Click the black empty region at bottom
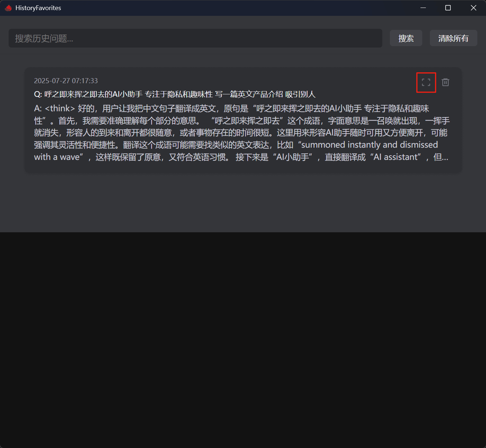This screenshot has width=486, height=448. [x=243, y=339]
